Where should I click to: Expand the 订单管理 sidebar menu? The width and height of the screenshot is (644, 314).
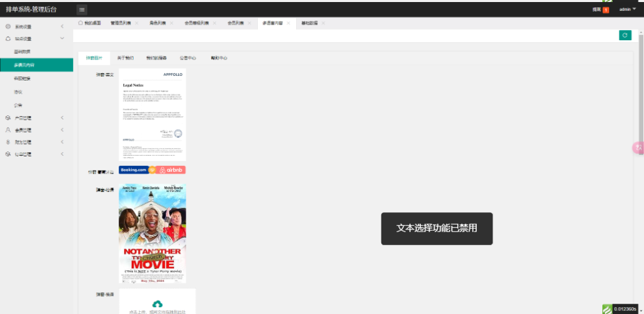(x=62, y=154)
